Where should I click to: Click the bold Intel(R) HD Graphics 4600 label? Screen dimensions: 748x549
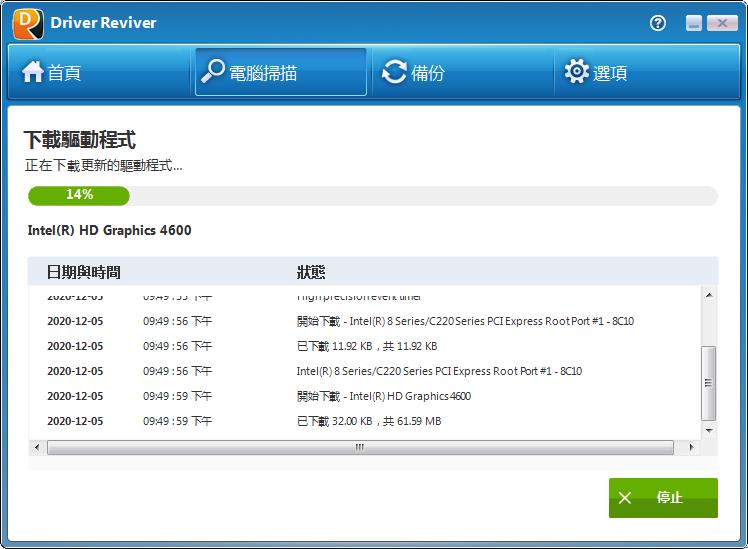point(109,230)
